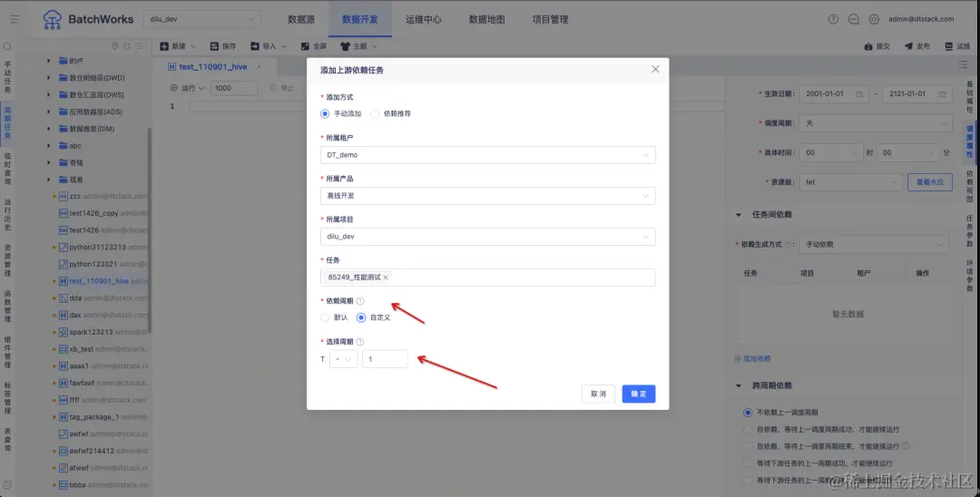This screenshot has height=497, width=980.
Task: Click the period number input showing 1
Action: pos(385,359)
